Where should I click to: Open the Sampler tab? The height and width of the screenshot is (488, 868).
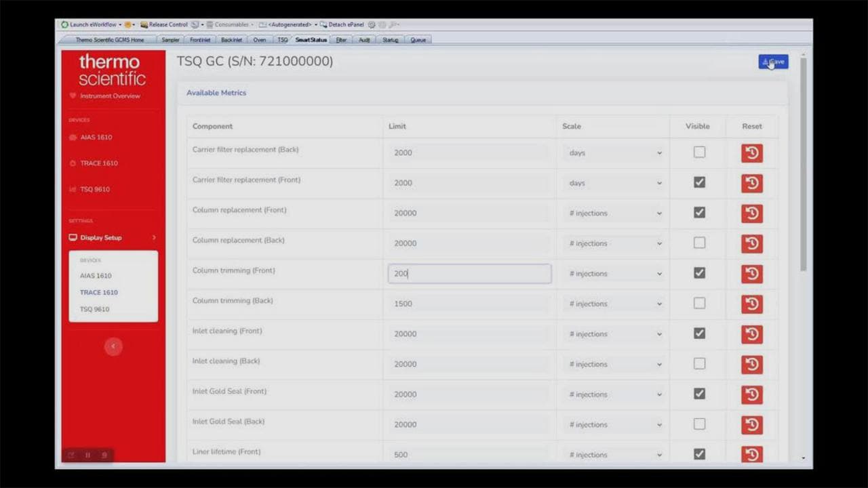pos(170,40)
